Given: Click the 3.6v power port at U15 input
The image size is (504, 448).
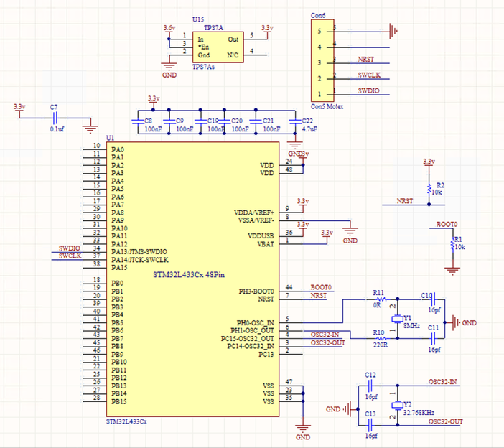Looking at the screenshot, I should click(x=169, y=31).
